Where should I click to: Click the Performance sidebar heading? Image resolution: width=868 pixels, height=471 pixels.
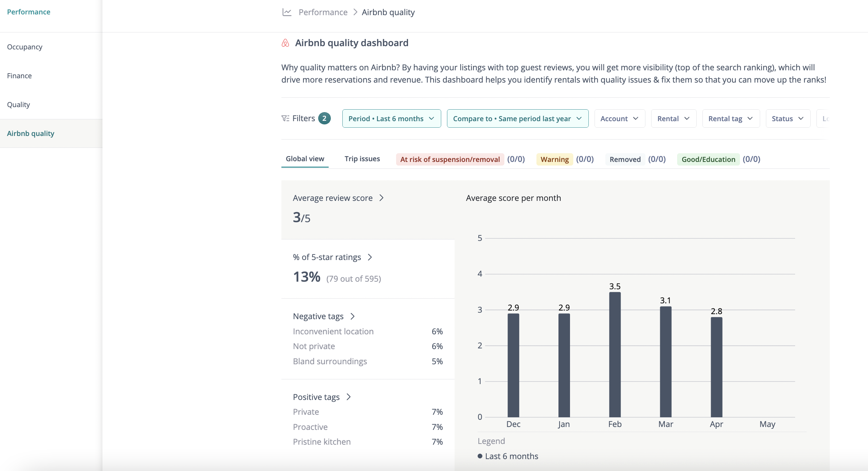point(29,12)
